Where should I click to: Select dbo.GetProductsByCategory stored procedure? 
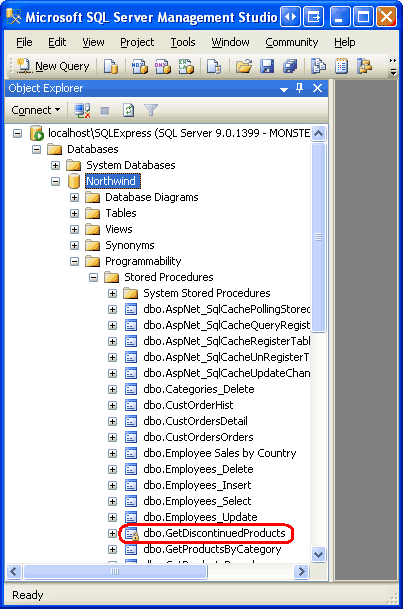point(212,549)
